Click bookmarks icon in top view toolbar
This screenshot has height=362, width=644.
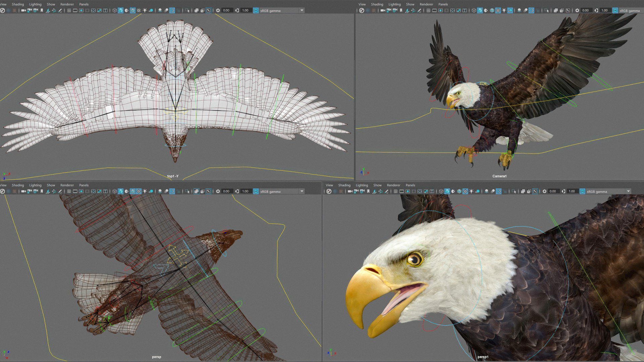(42, 10)
